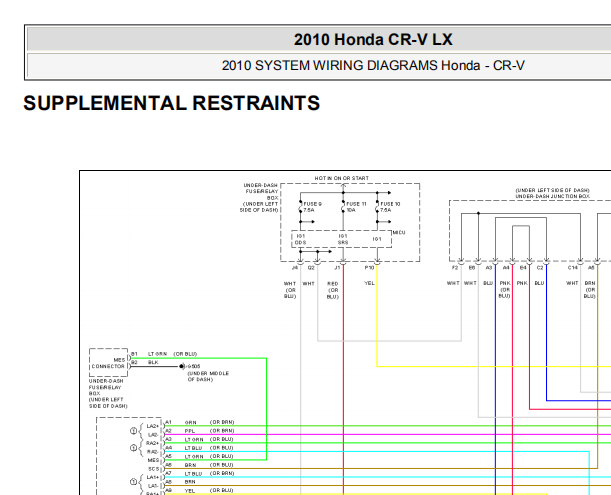
Task: Click the '2010 Honda CR-V LX' title
Action: click(x=373, y=39)
